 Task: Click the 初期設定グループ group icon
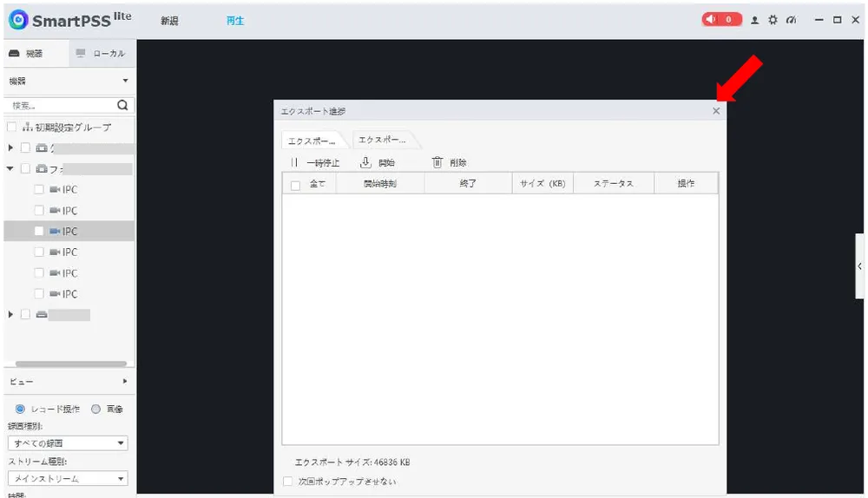coord(27,128)
